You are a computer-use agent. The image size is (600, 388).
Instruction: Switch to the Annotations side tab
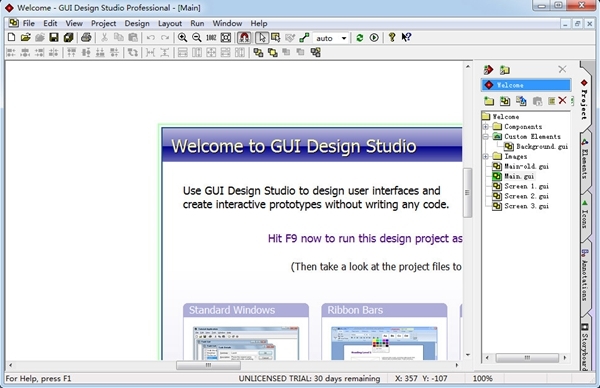point(584,275)
